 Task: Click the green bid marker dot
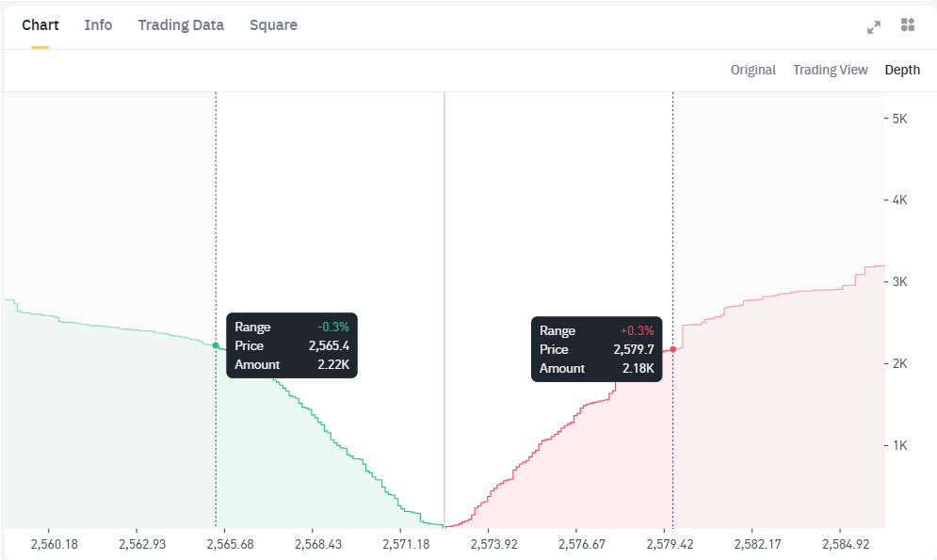coord(216,345)
